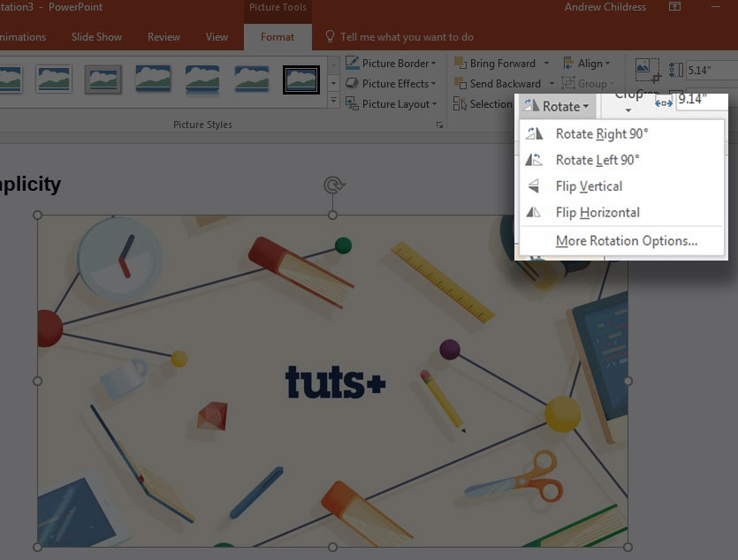The image size is (738, 560).
Task: Click the shape height icon
Action: tap(676, 70)
